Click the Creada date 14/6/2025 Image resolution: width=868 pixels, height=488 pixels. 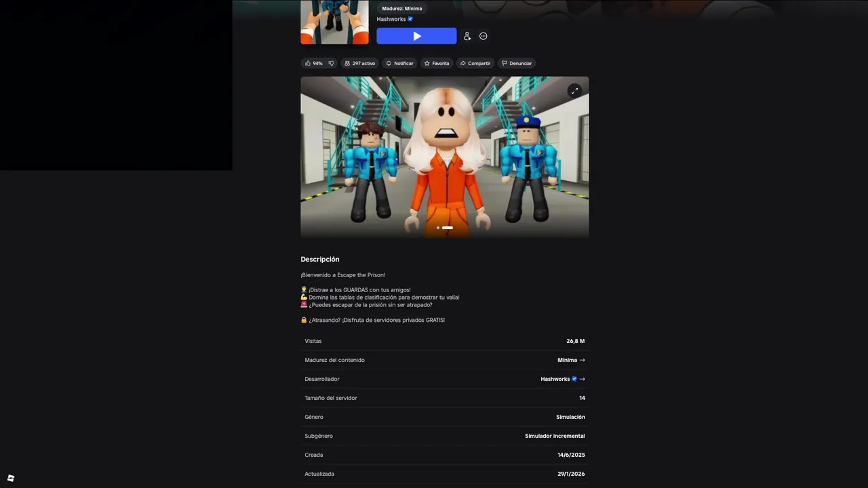click(571, 455)
